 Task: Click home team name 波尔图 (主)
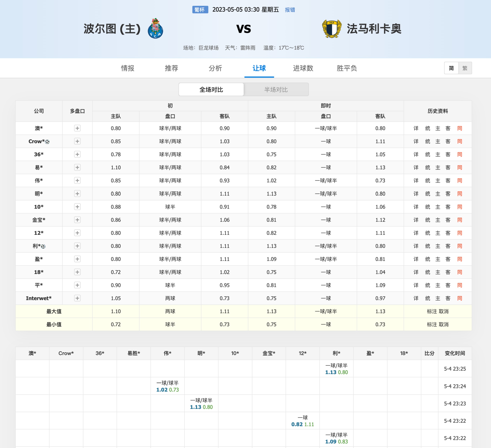point(112,29)
